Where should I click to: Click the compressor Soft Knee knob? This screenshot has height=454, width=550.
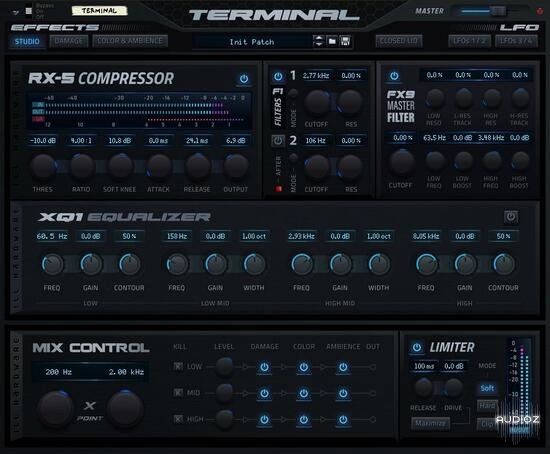(120, 166)
